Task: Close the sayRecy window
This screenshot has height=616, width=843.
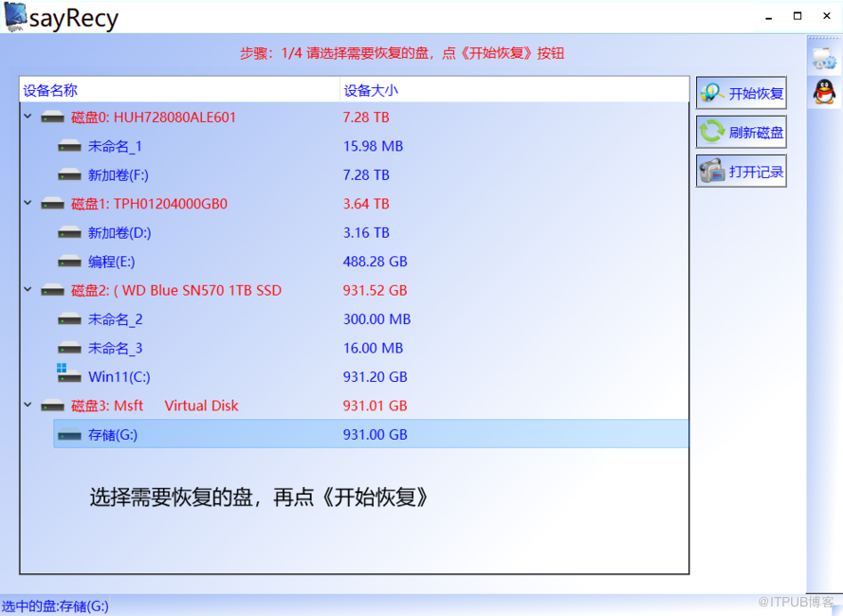Action: 827,16
